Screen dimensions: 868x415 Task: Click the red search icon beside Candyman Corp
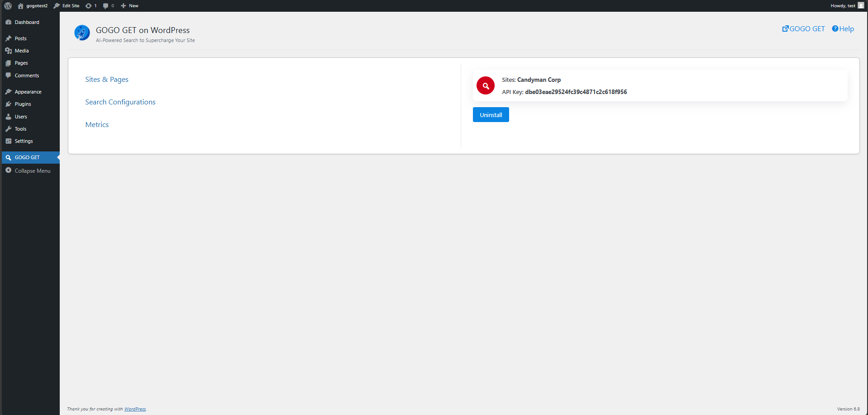[485, 85]
